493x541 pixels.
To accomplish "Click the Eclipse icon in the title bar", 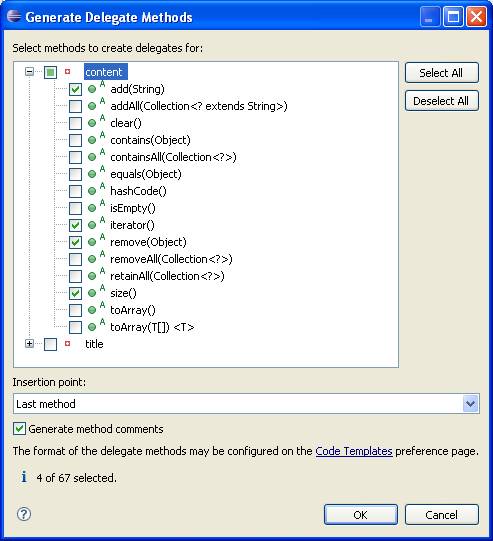I will [14, 16].
